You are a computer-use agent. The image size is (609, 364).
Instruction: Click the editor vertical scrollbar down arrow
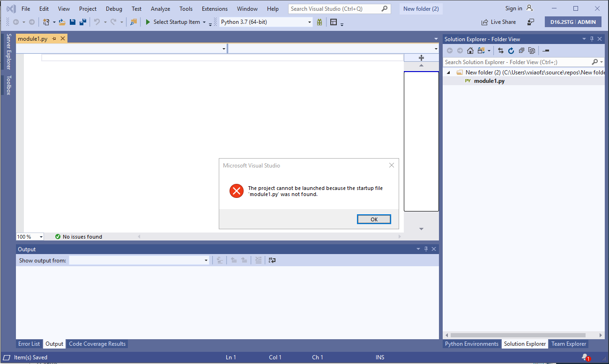point(421,229)
